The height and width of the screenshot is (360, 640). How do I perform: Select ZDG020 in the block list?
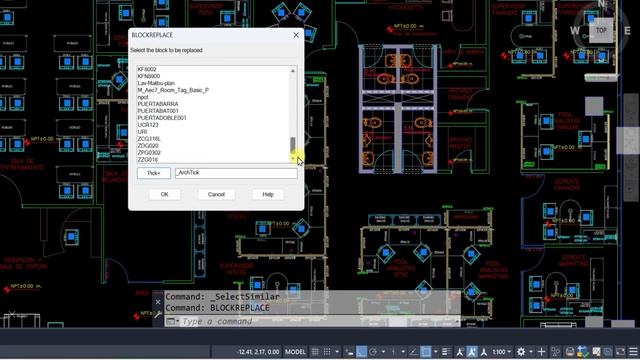(x=148, y=146)
